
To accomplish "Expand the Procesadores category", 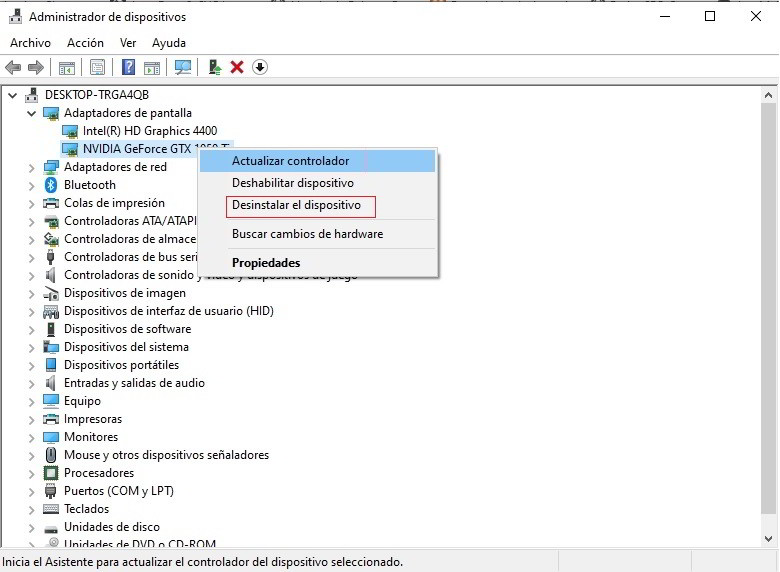I will 32,473.
